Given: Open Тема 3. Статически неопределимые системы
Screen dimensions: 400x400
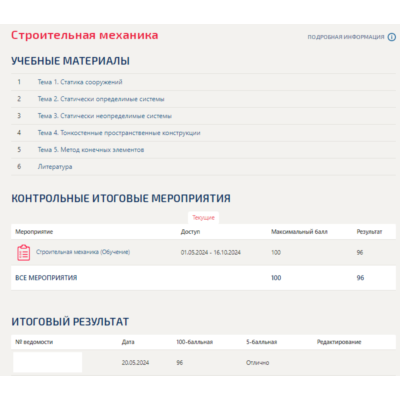Looking at the screenshot, I should [x=104, y=116].
